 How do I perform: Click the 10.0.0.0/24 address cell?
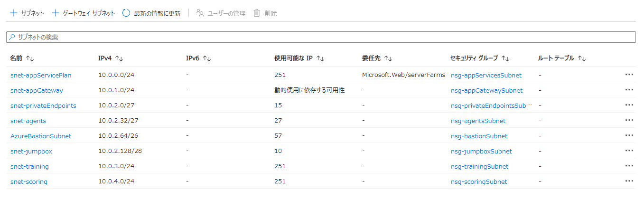coord(116,75)
